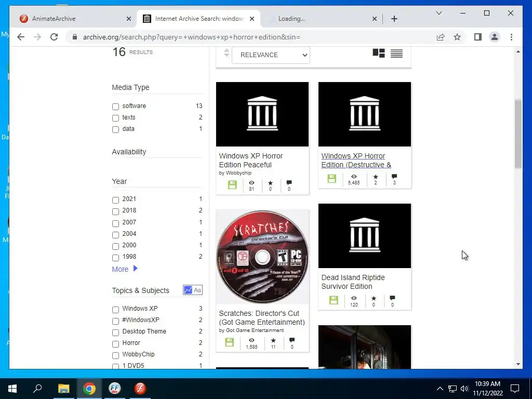Reload the archive.org page
The image size is (532, 399).
[54, 37]
